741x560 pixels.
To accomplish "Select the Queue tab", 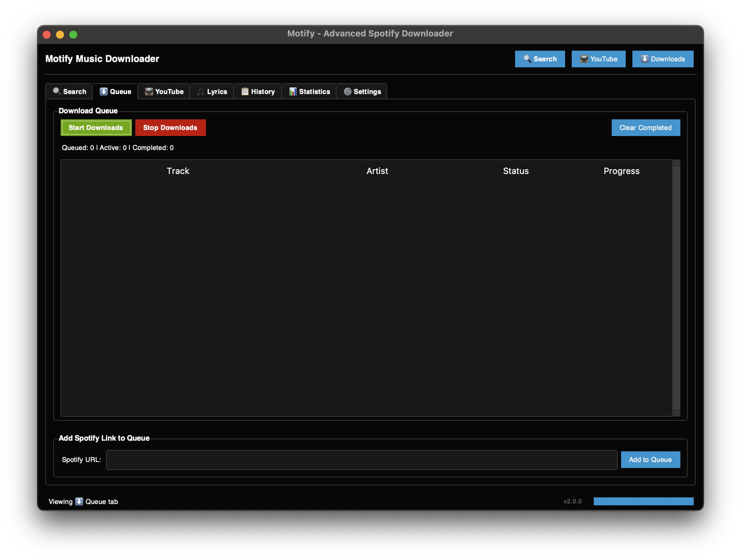I will pos(115,91).
